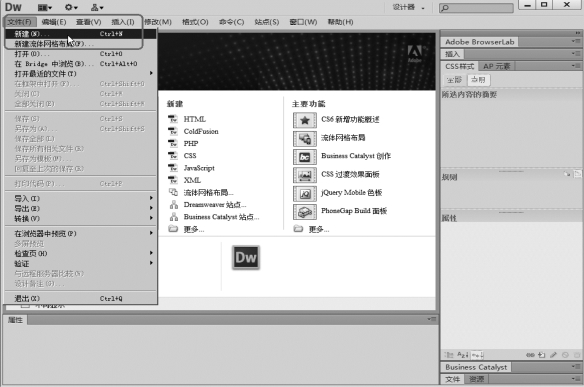
Task: Click the search input field in title bar
Action: click(x=476, y=8)
